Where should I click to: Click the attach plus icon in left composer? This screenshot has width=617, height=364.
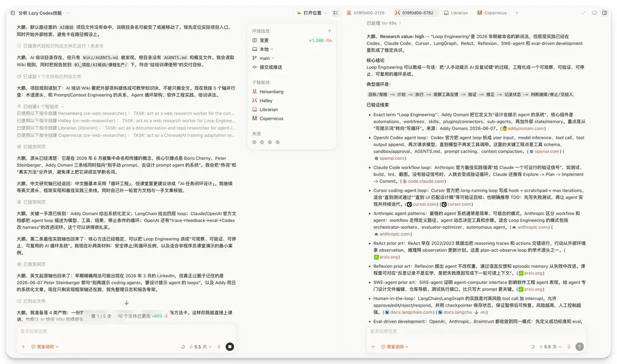pyautogui.click(x=23, y=347)
